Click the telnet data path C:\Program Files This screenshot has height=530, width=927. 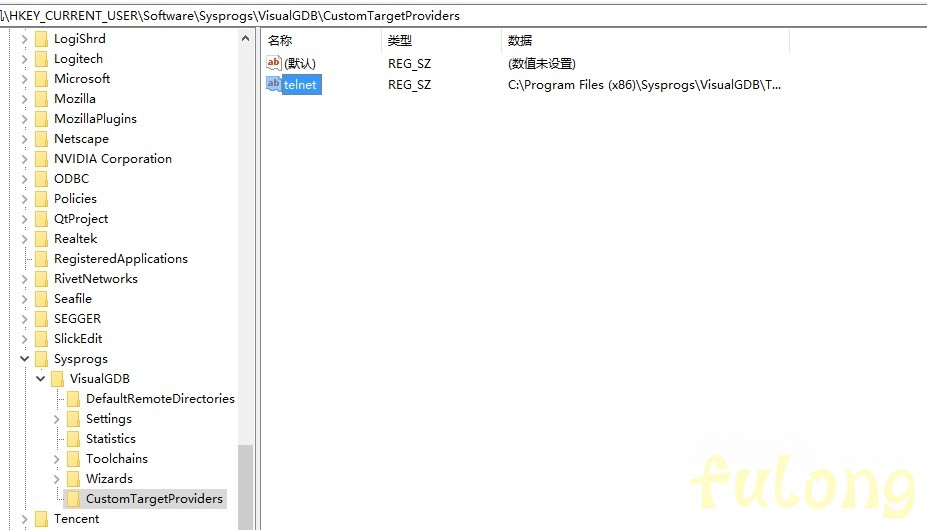pyautogui.click(x=644, y=85)
